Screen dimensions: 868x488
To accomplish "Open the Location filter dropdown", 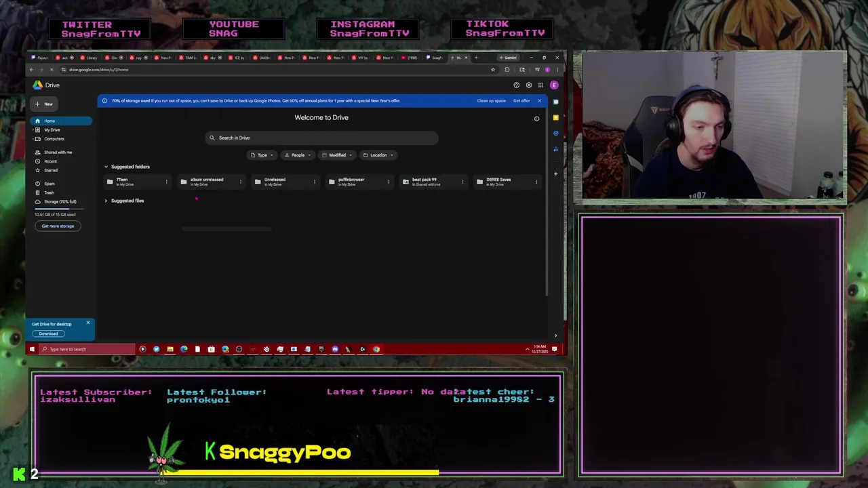I will [x=378, y=155].
